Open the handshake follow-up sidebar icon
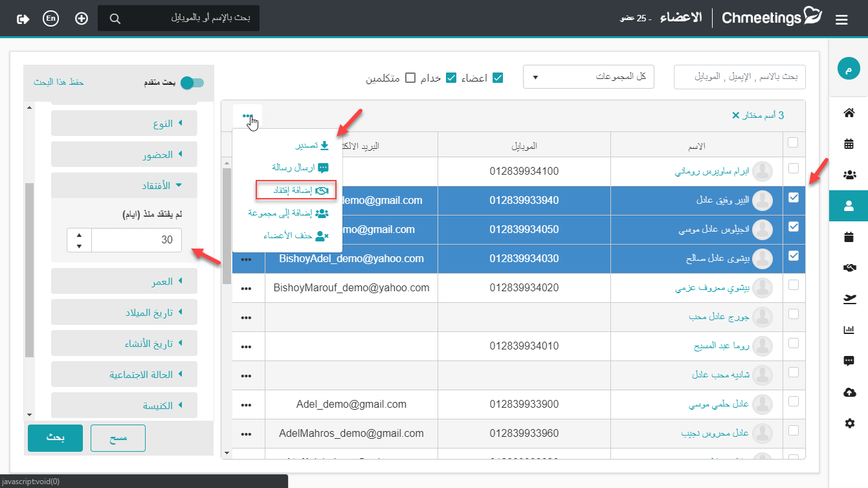The width and height of the screenshot is (868, 488). click(849, 267)
